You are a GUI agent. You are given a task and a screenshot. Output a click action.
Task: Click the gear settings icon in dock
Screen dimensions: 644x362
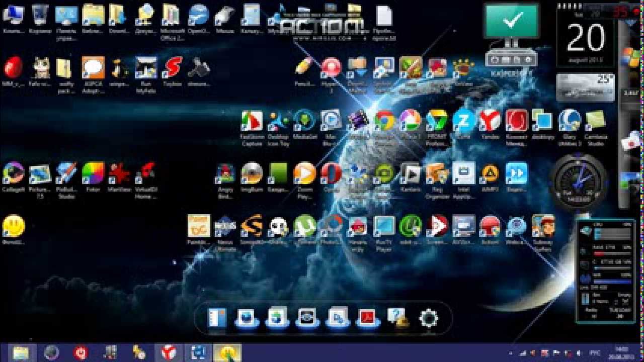[428, 318]
